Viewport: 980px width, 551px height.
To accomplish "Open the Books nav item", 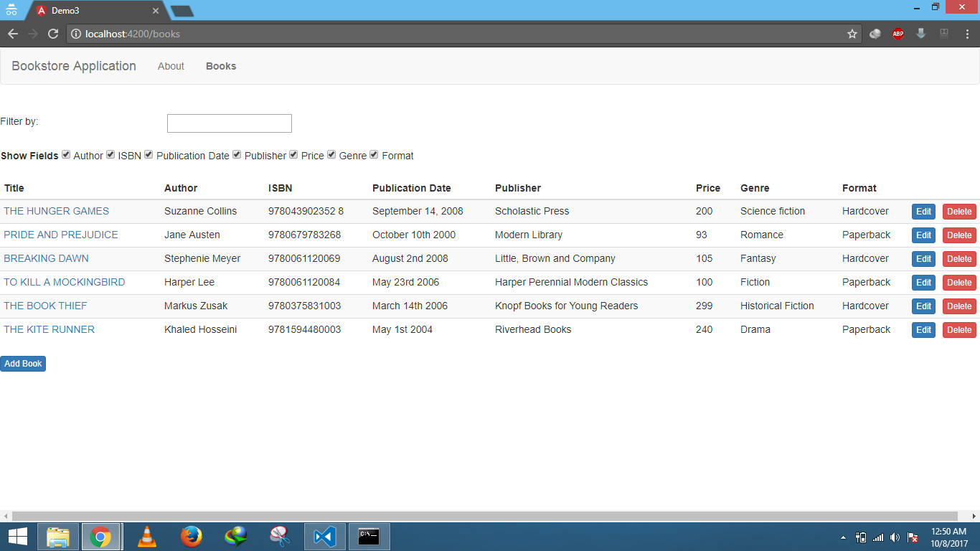I will (221, 66).
